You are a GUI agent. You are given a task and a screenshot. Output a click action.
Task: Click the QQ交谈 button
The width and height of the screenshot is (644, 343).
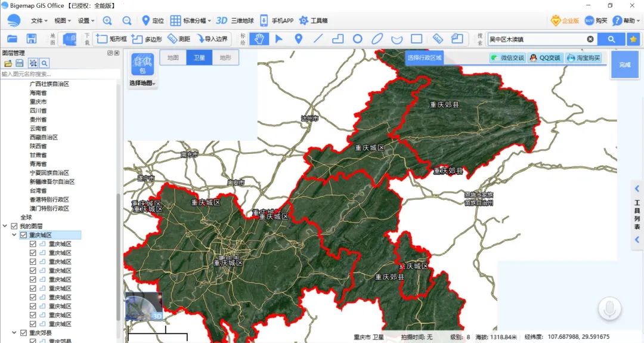[x=545, y=58]
